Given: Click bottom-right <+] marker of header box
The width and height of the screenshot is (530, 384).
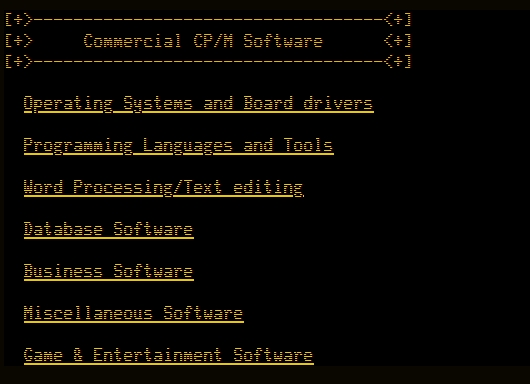Looking at the screenshot, I should pyautogui.click(x=398, y=62).
